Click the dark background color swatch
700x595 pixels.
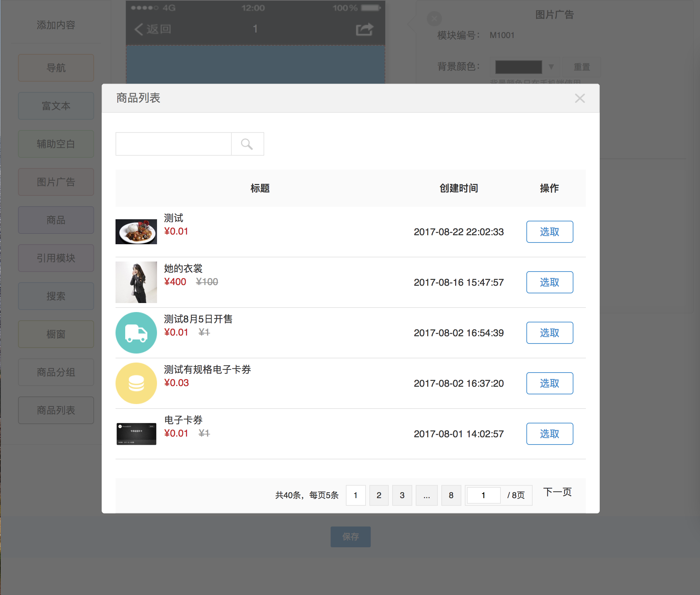(518, 67)
